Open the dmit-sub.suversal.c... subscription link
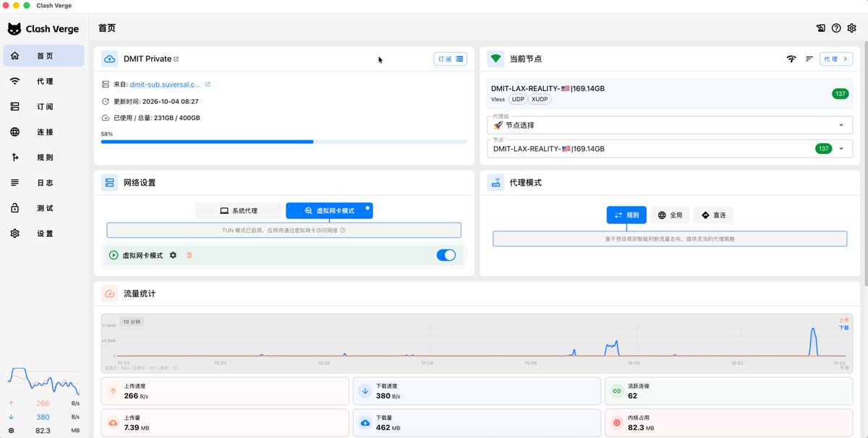868x438 pixels. [165, 85]
